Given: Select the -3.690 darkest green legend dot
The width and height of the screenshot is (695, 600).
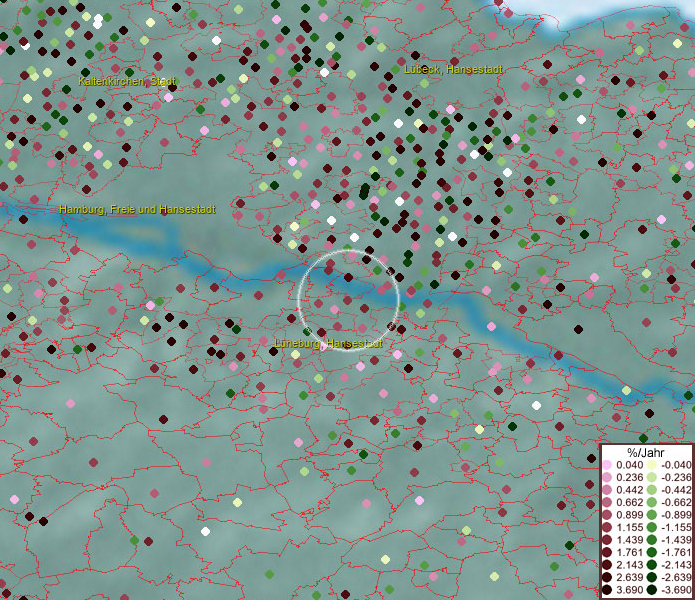Looking at the screenshot, I should [x=652, y=590].
